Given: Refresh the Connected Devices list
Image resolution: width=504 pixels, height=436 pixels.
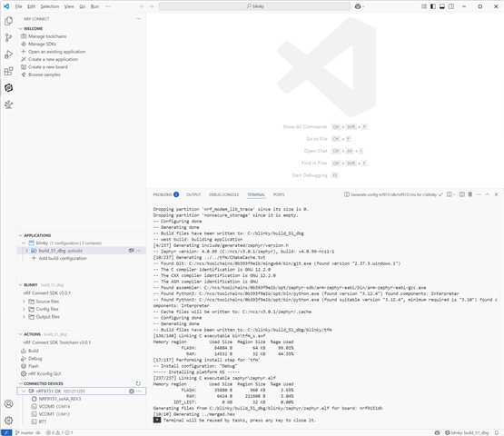Looking at the screenshot, I should tap(138, 383).
